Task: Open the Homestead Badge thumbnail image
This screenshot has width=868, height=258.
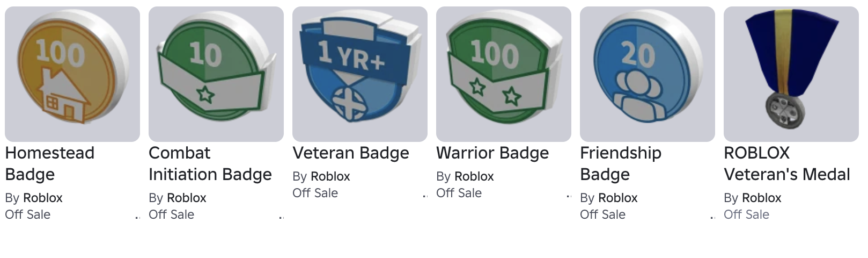Action: [72, 74]
